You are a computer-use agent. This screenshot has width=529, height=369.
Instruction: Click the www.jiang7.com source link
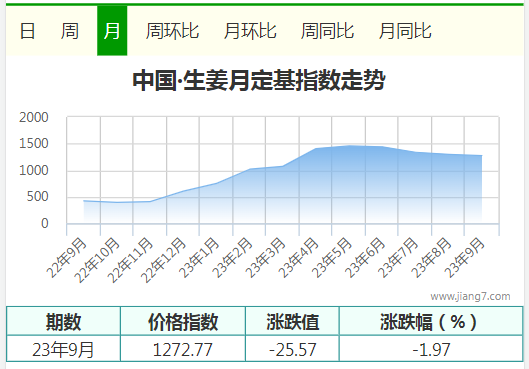coord(470,296)
